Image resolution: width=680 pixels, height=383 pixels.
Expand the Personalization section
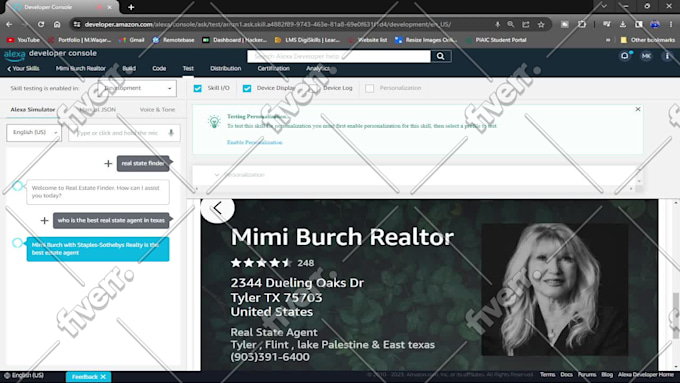click(217, 175)
